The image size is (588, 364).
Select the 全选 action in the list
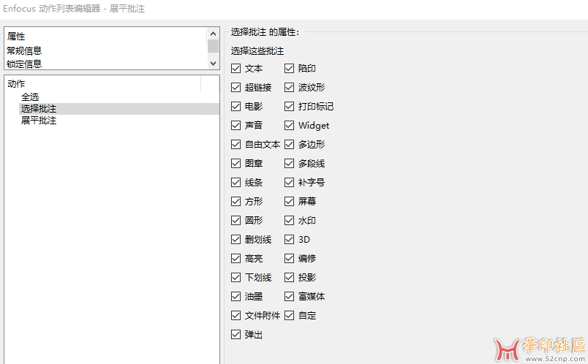point(30,97)
